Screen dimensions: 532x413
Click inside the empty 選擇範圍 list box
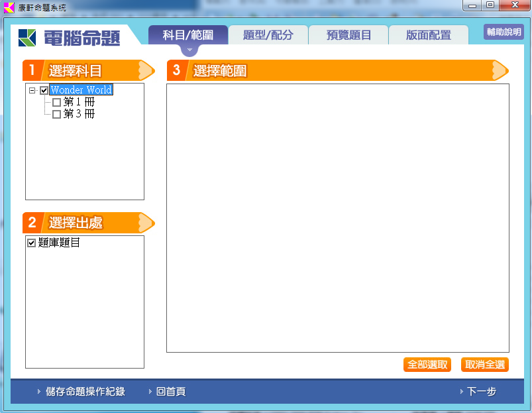click(x=338, y=218)
